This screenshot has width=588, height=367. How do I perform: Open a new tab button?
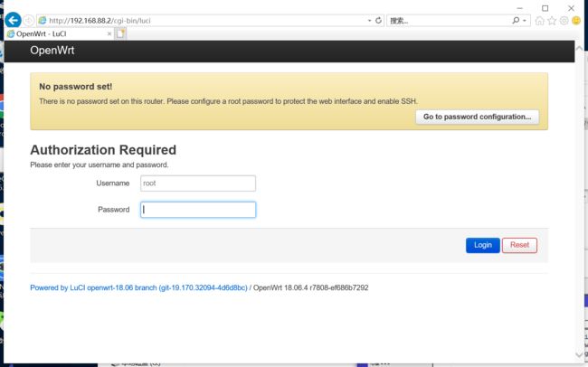[120, 33]
